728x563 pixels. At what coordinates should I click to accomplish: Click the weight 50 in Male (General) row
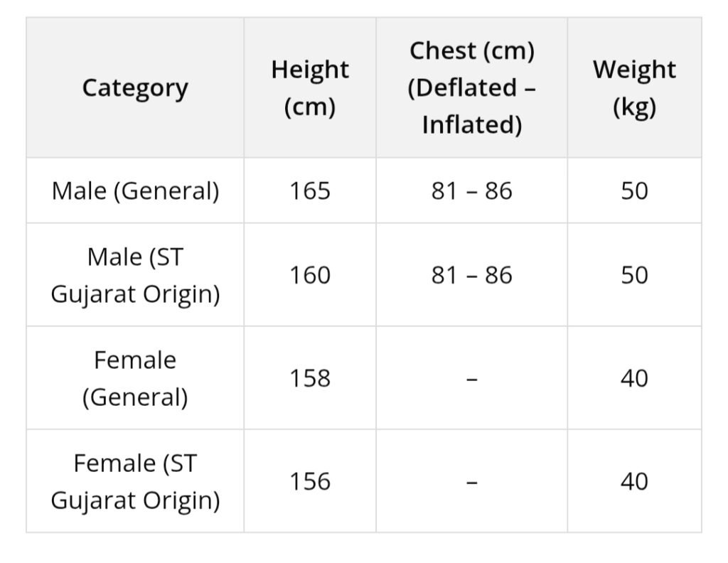coord(634,191)
